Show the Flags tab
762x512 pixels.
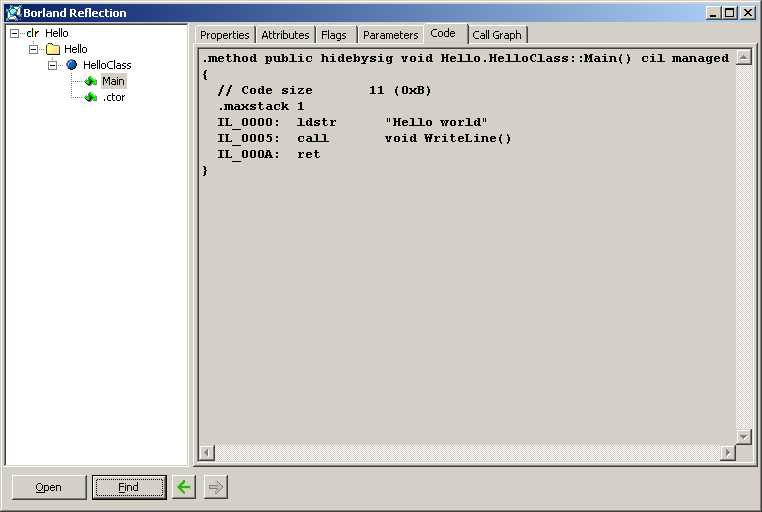tap(334, 35)
